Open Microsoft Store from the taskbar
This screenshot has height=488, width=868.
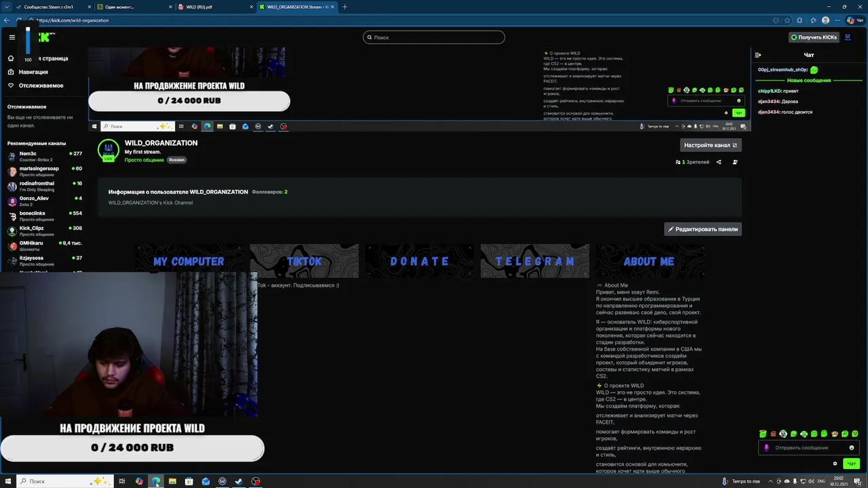189,481
